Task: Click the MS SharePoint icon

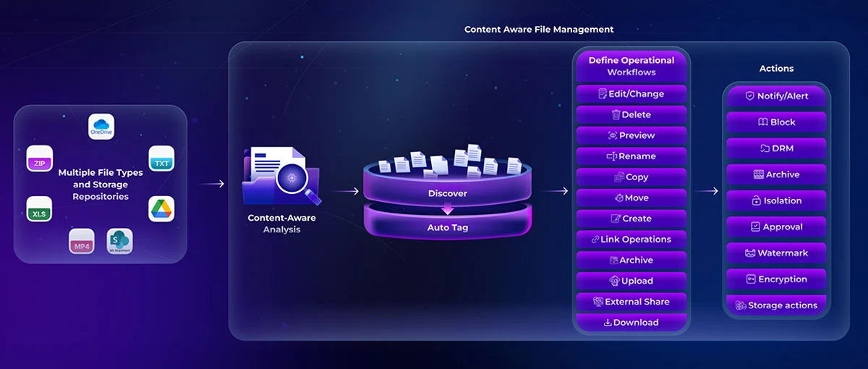Action: pyautogui.click(x=120, y=242)
